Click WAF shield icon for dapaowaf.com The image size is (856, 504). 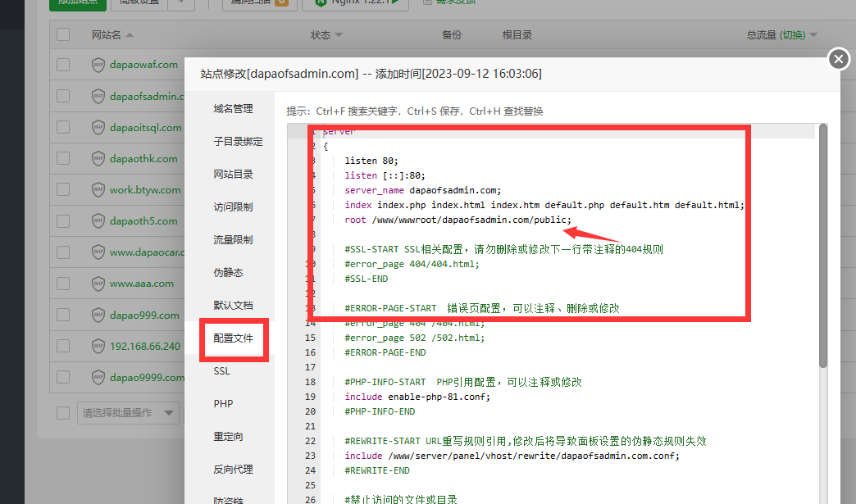(98, 65)
